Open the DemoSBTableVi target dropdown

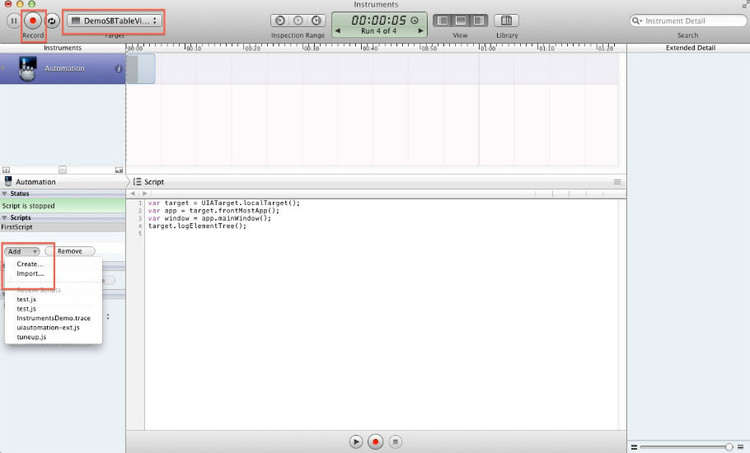pyautogui.click(x=114, y=20)
